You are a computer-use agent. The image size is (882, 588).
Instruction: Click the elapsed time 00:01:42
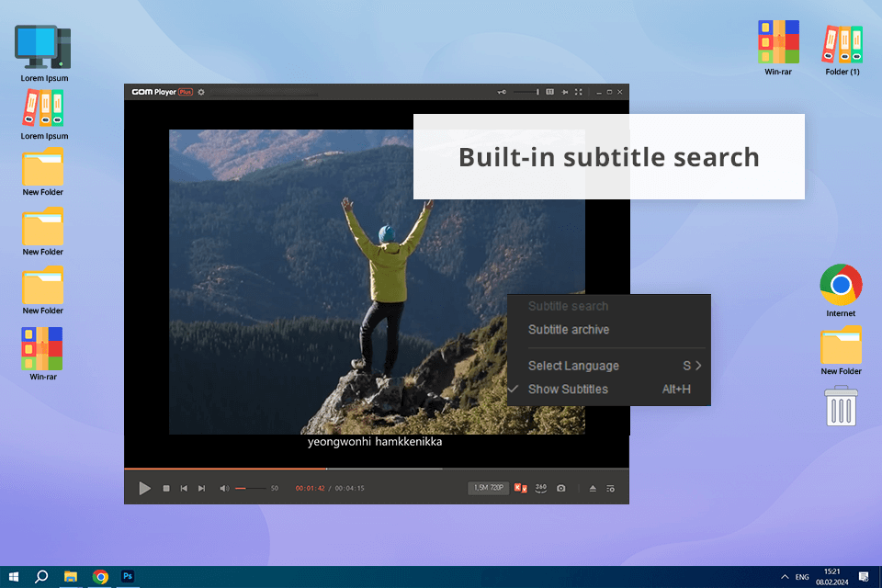coord(310,489)
